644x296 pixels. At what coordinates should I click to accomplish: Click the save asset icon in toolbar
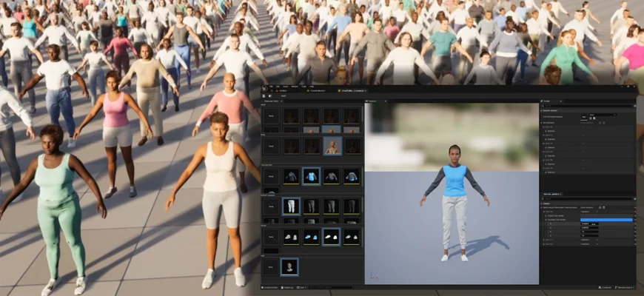tap(264, 95)
